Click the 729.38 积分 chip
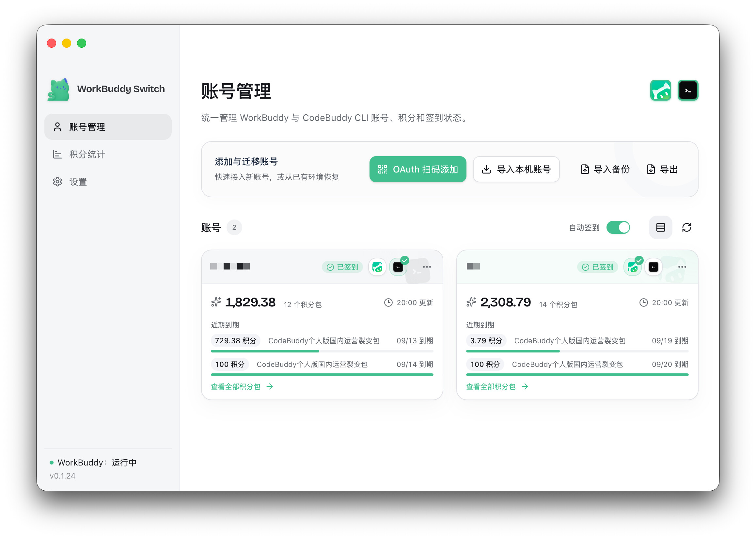 pos(235,340)
